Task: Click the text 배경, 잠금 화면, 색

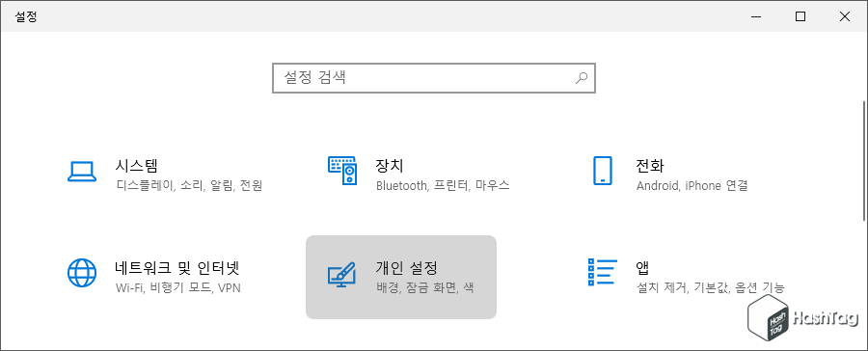Action: pos(424,288)
